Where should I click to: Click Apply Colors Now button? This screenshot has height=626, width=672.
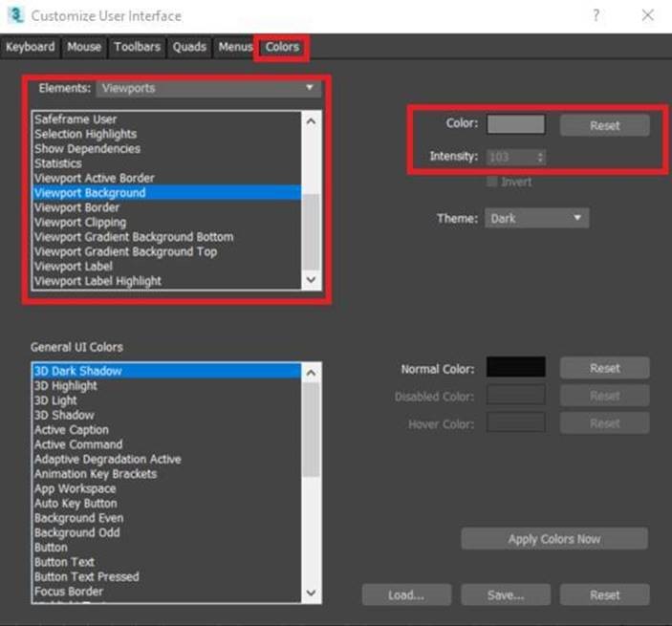[553, 539]
